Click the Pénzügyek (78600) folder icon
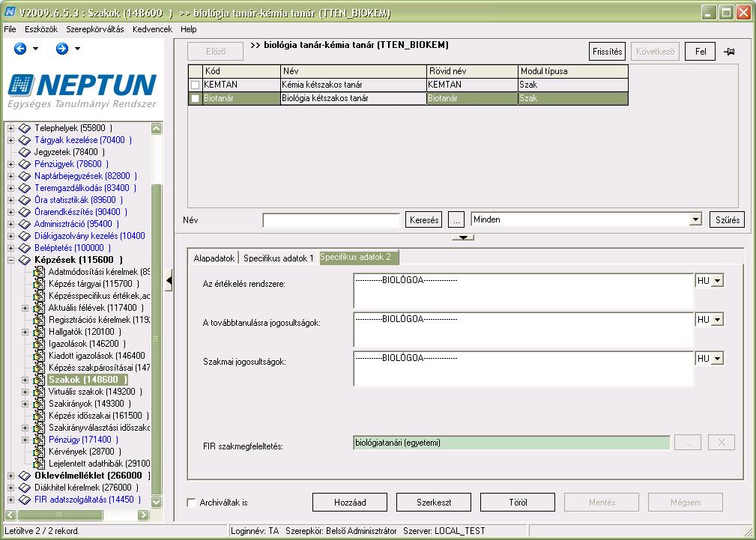 [25, 165]
